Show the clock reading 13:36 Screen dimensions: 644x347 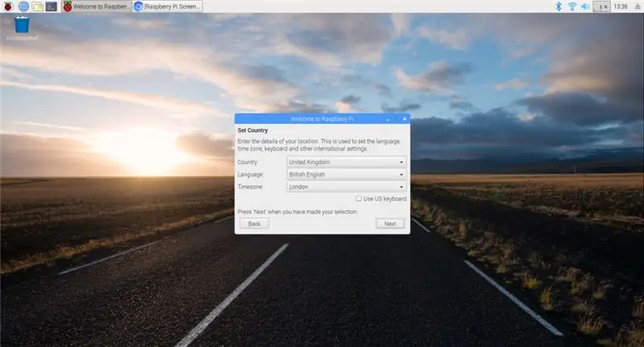click(x=621, y=6)
